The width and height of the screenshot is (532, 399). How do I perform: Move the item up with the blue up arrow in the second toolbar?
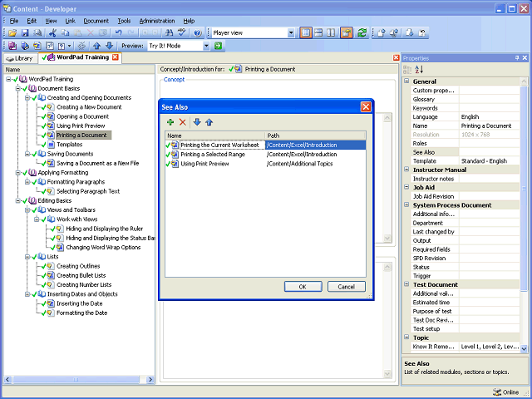(x=97, y=46)
